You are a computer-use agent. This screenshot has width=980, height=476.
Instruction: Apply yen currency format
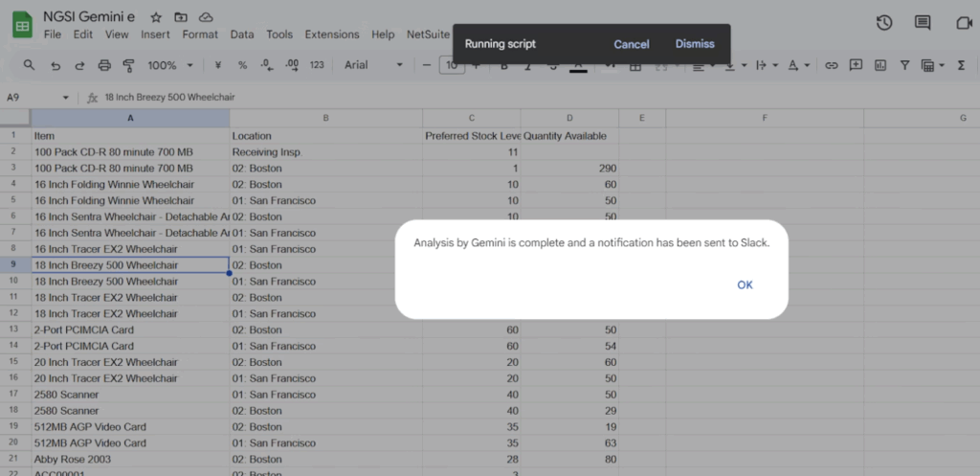[218, 65]
